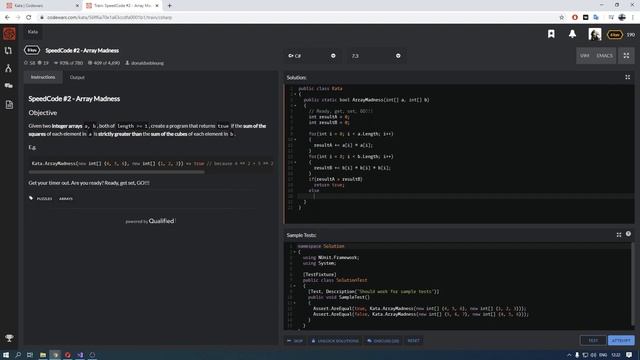Click the arrays tag label

66,199
